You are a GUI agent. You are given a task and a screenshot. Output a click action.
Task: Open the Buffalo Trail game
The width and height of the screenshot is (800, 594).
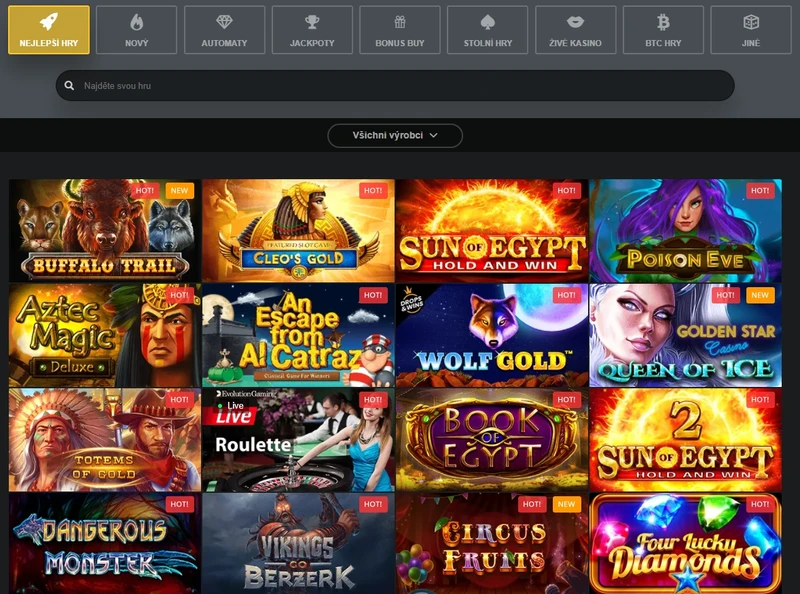102,232
